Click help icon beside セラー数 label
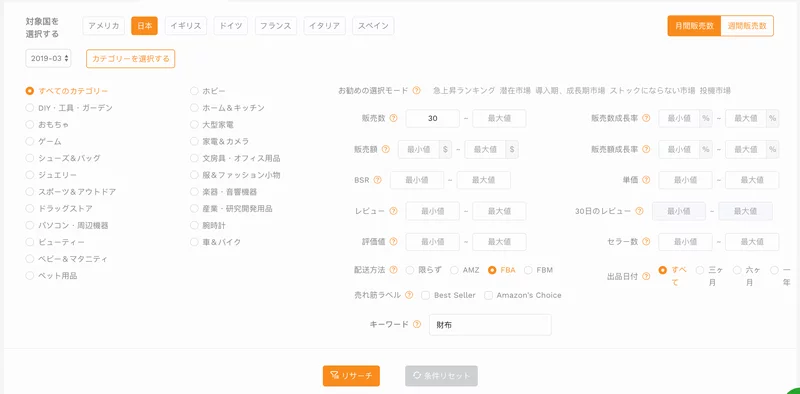Viewport: 800px width, 394px height. [646, 242]
